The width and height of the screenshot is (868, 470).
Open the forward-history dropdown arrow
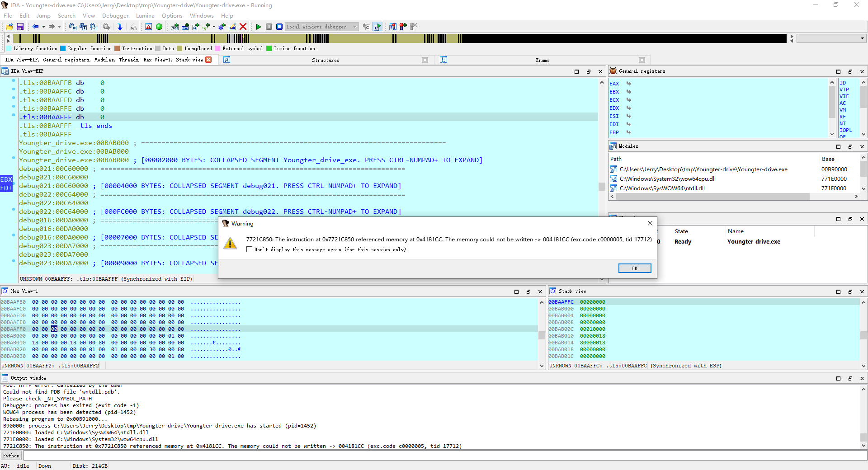tap(59, 27)
